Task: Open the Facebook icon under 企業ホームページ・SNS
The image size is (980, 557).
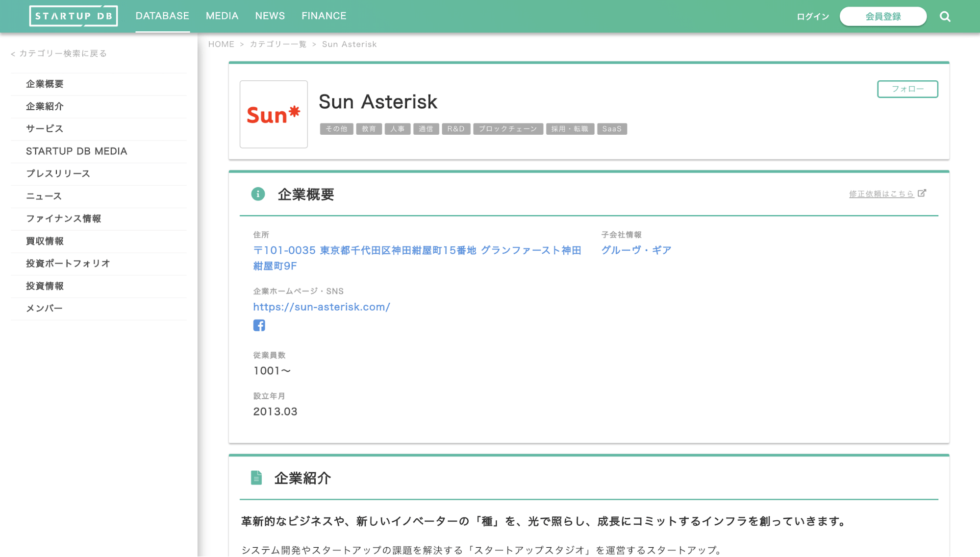Action: [259, 325]
